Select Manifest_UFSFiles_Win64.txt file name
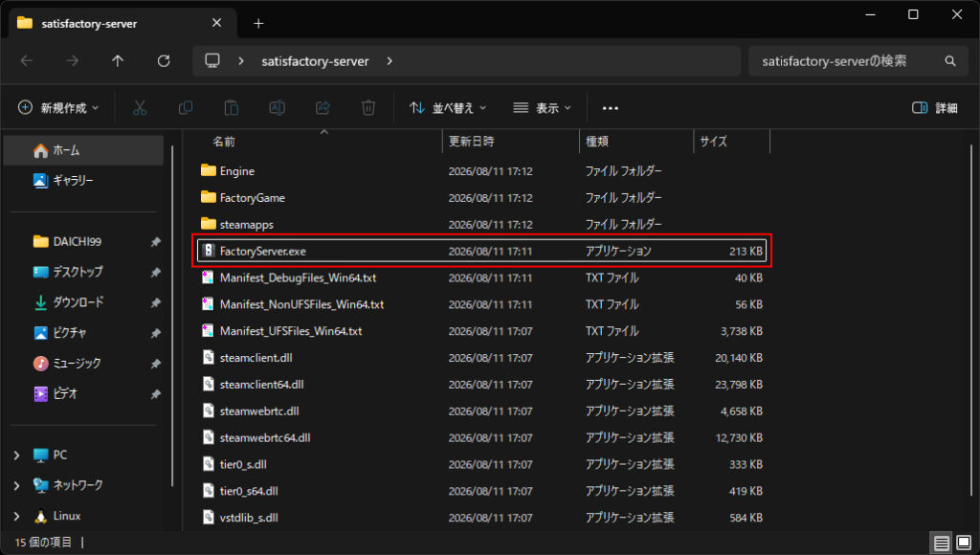The height and width of the screenshot is (555, 980). (291, 331)
